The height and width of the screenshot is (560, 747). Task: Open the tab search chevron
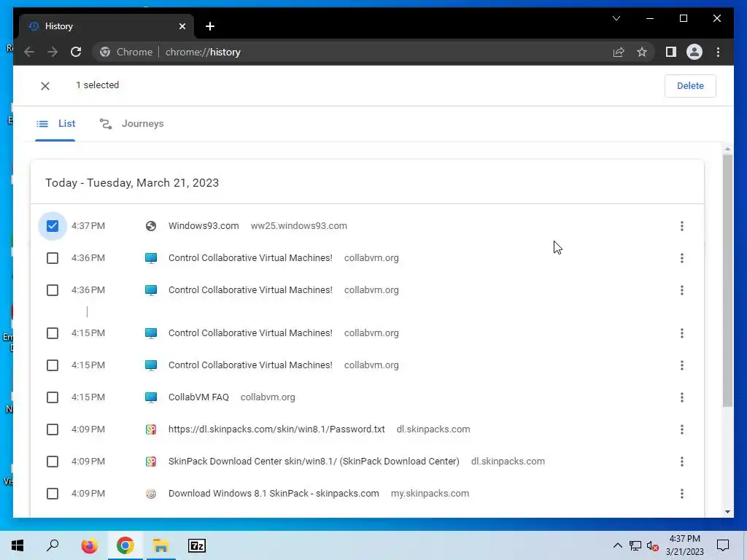[x=616, y=18]
